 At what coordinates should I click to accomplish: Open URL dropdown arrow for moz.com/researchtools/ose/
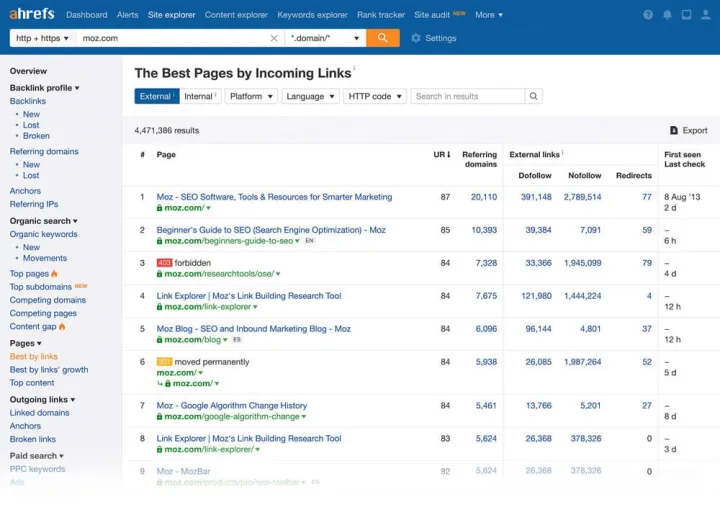coord(278,274)
